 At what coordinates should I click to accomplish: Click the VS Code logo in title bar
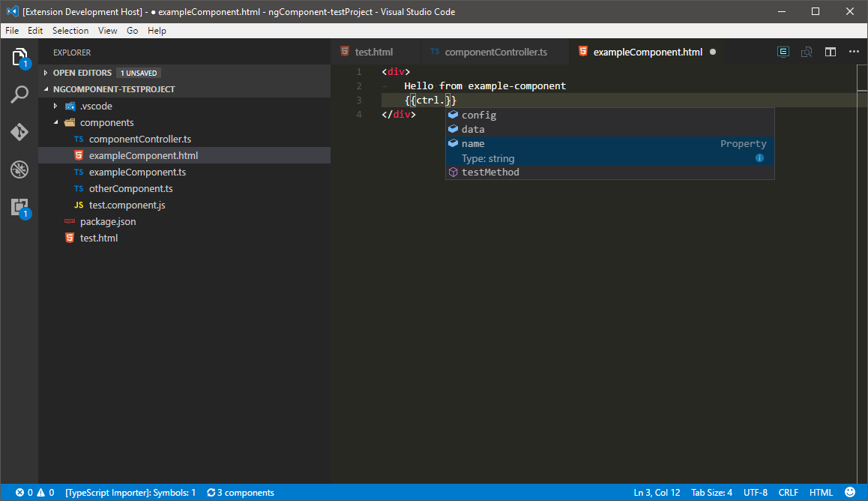click(12, 12)
